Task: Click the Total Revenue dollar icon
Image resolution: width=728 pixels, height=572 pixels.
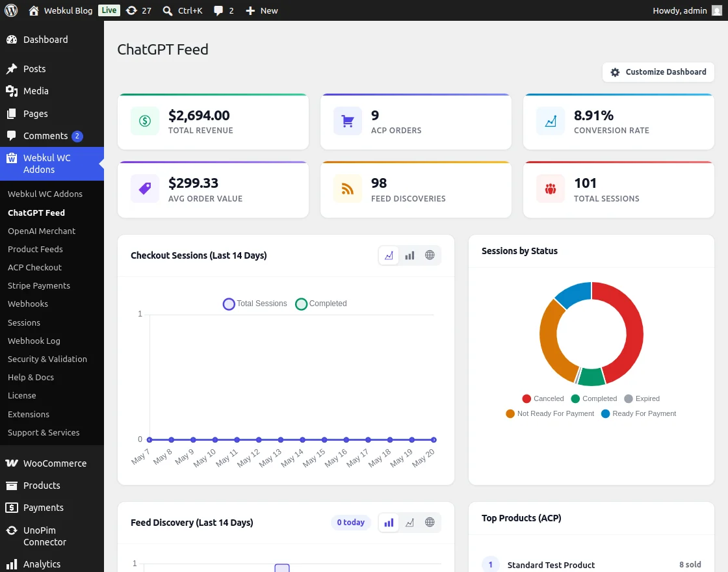Action: (x=145, y=121)
